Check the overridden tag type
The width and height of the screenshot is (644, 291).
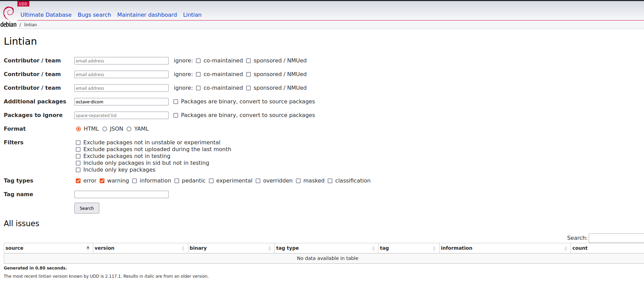258,181
